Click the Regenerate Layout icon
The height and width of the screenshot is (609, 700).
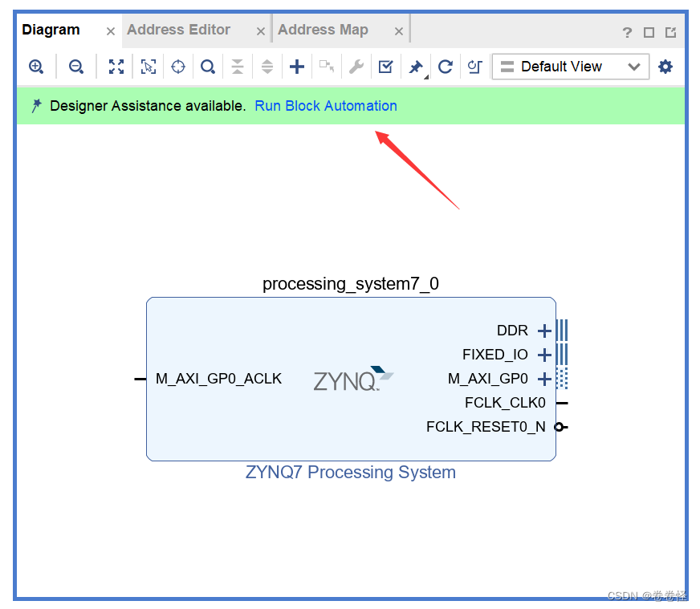click(x=446, y=67)
